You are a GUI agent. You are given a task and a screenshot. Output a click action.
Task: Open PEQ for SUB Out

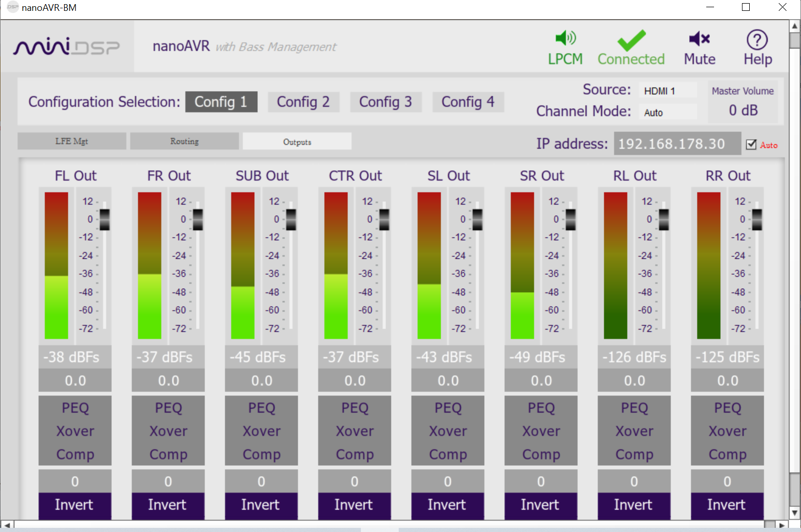tap(261, 408)
